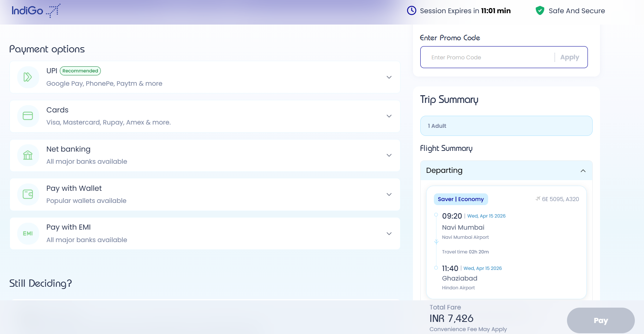
Task: Click the Safe And Secure shield icon
Action: click(539, 11)
